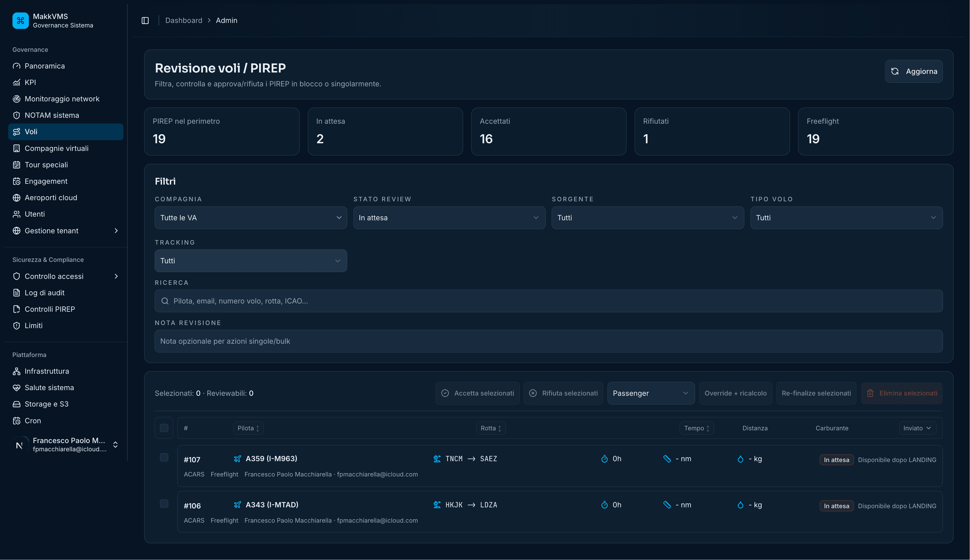970x560 pixels.
Task: Check the box for flight #107
Action: (164, 457)
